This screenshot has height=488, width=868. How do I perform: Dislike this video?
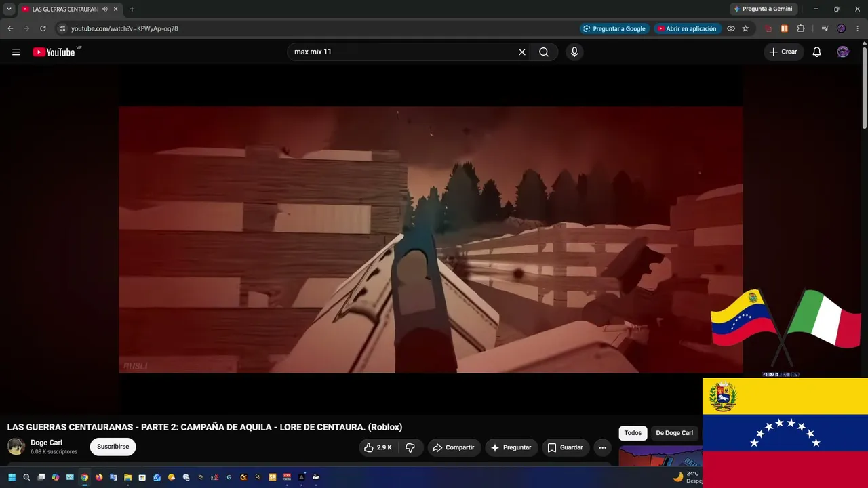click(x=410, y=447)
